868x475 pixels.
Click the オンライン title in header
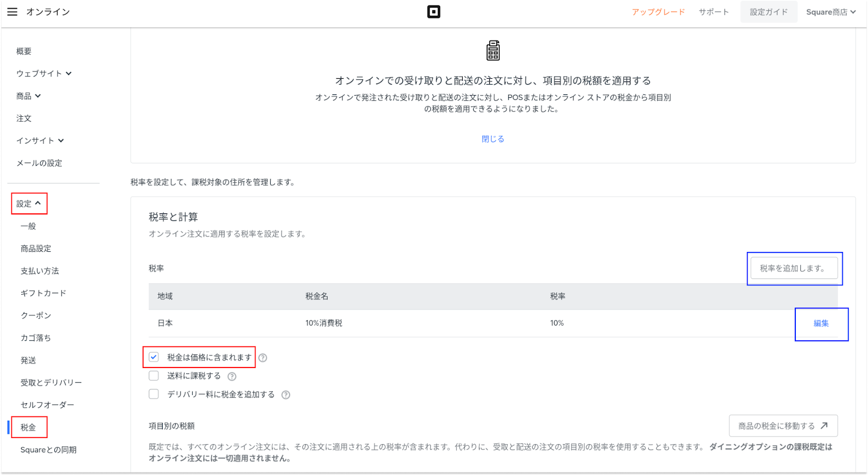tap(48, 12)
